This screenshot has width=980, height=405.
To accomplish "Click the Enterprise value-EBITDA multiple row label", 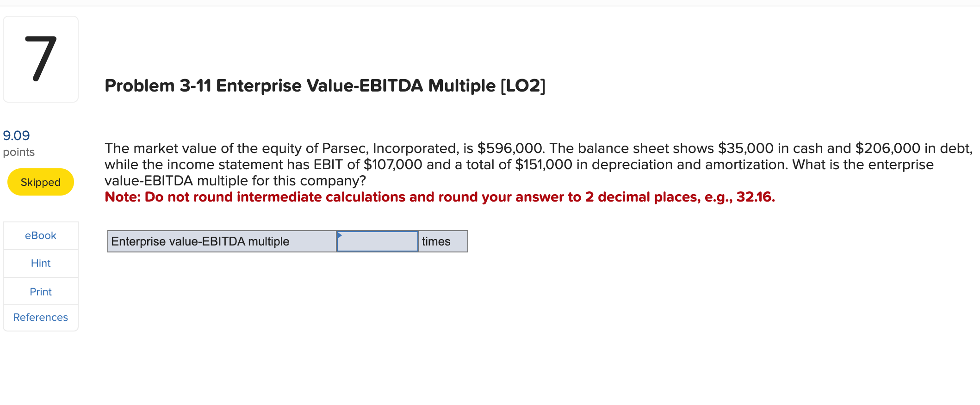I will pos(199,241).
